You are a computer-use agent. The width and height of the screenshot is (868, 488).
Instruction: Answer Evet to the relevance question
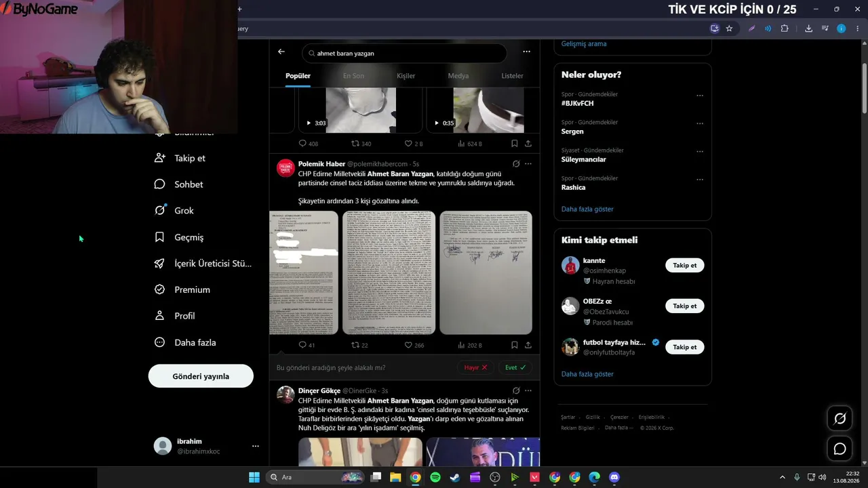click(x=515, y=367)
